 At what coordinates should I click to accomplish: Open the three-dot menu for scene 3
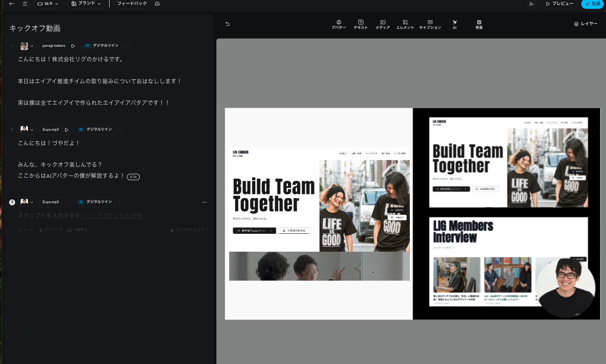[204, 202]
